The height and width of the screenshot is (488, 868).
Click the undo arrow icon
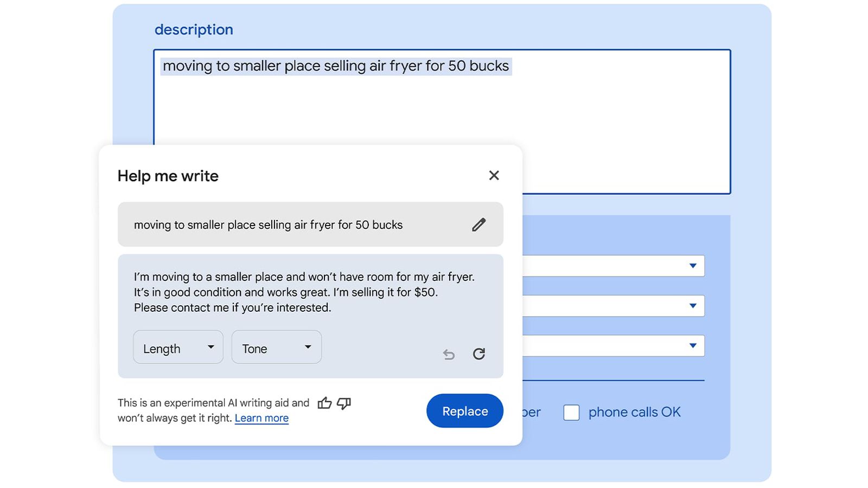click(449, 355)
